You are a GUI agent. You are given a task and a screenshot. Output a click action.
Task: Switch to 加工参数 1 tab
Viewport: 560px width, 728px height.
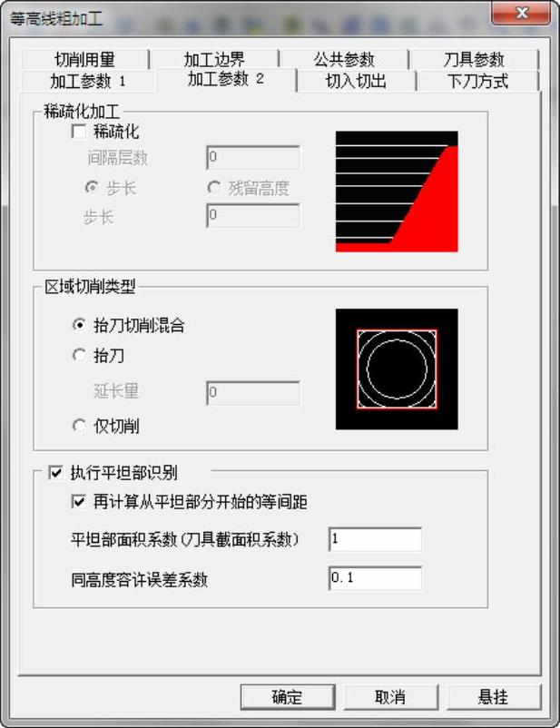(88, 82)
